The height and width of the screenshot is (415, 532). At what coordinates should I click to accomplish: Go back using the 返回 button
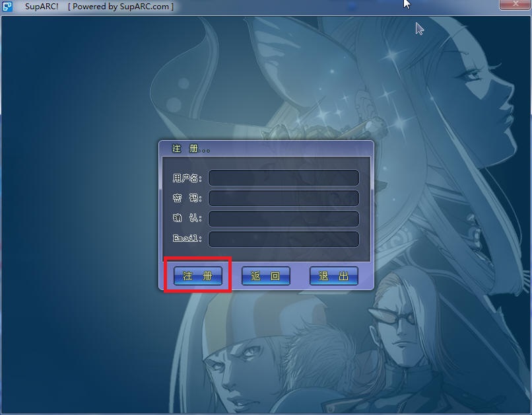point(265,276)
